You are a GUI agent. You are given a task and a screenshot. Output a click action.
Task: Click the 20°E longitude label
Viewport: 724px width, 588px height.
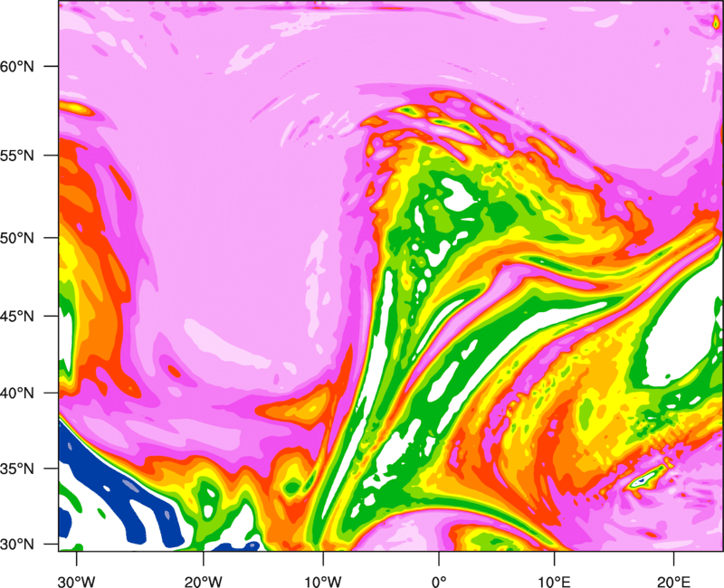coord(673,582)
